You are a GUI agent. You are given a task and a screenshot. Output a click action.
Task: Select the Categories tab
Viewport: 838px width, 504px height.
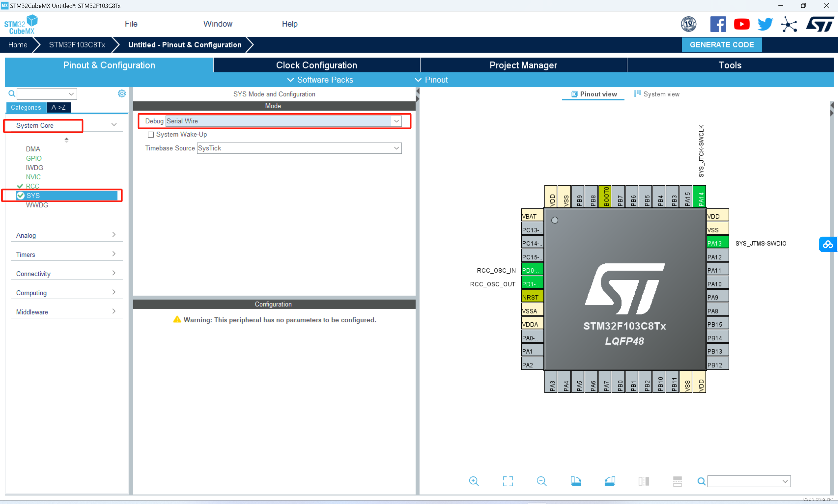coord(26,107)
